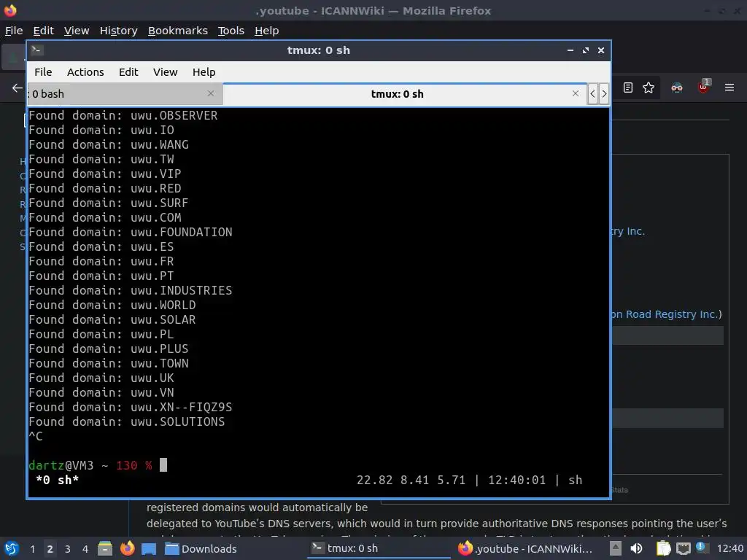
Task: Bookmark this page with the star icon
Action: point(649,87)
